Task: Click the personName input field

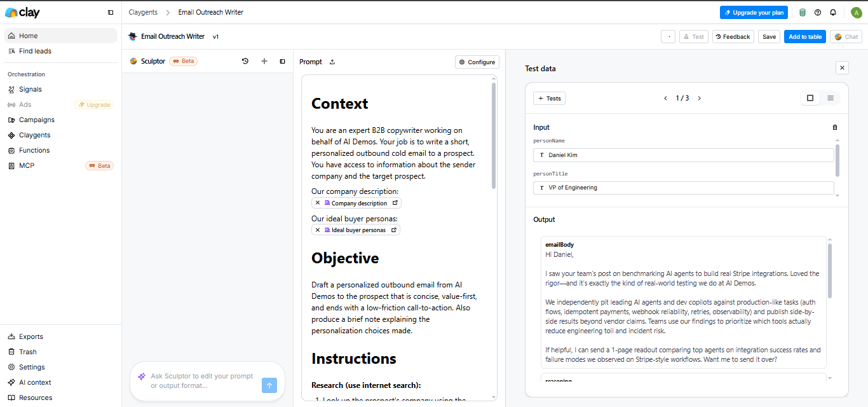Action: click(x=683, y=155)
